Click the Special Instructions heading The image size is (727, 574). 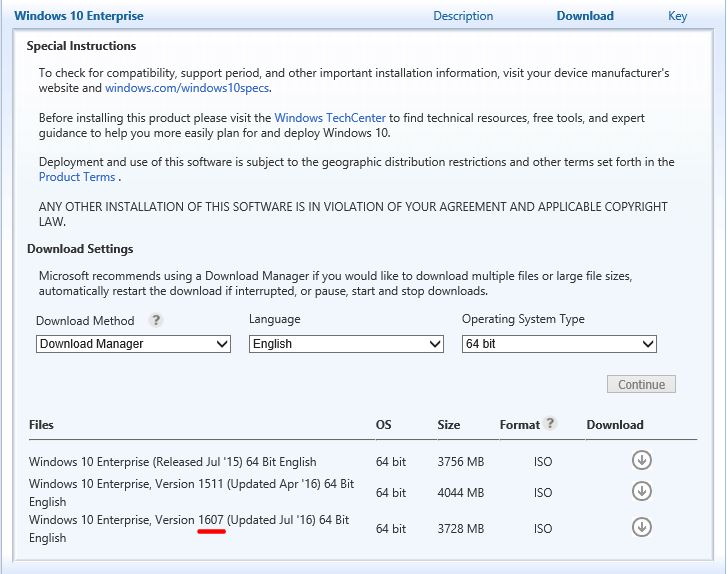click(x=81, y=46)
